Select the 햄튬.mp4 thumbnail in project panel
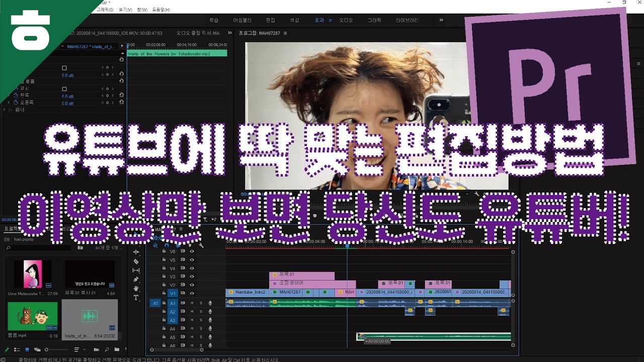The image size is (644, 362). (32, 316)
